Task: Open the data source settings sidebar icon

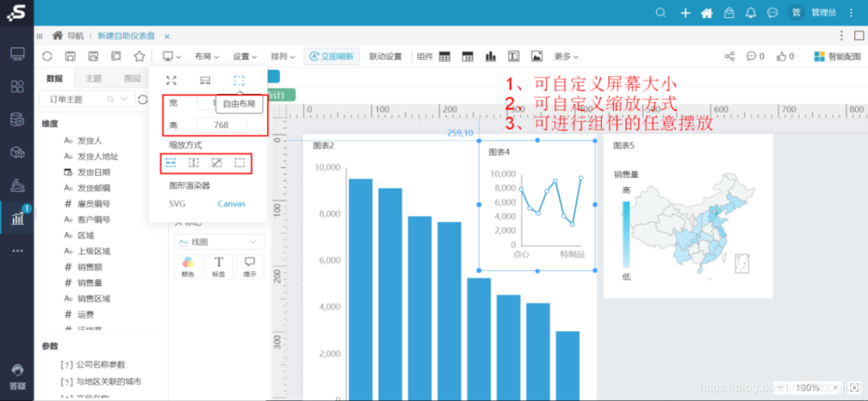Action: [x=17, y=119]
